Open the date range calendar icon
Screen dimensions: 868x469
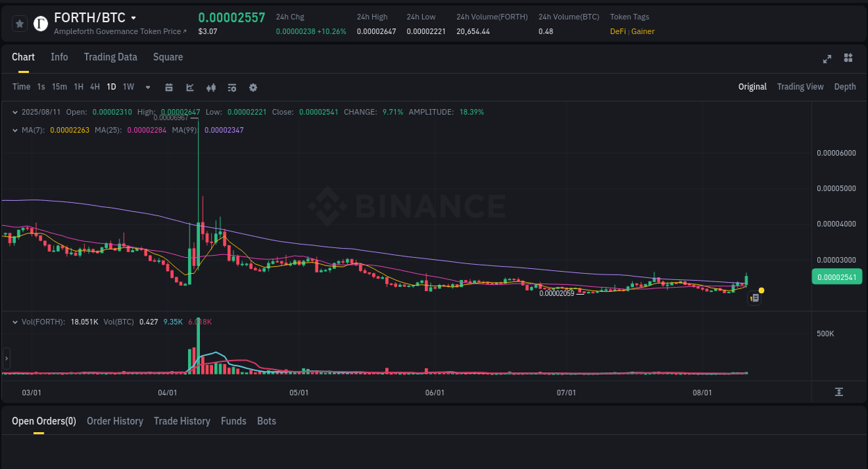tap(169, 87)
